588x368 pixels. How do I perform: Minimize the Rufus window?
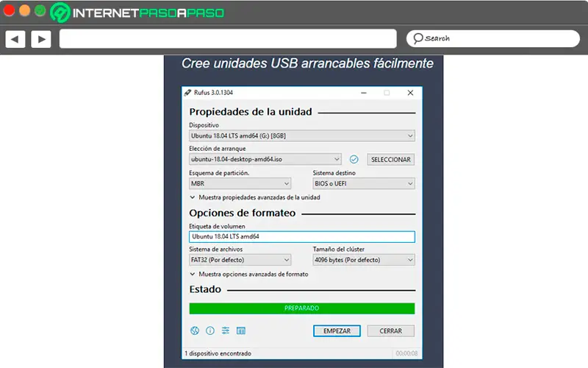click(364, 93)
